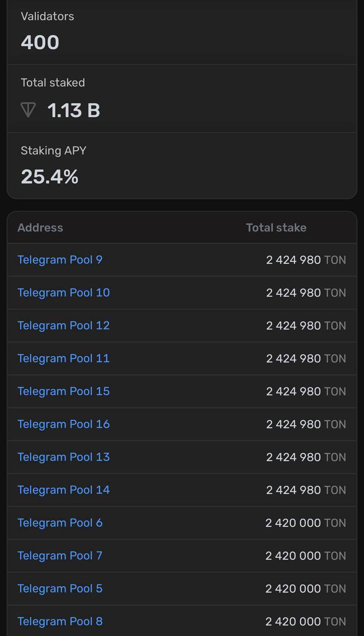Click the Total stake column header
This screenshot has height=636, width=364.
pos(276,228)
